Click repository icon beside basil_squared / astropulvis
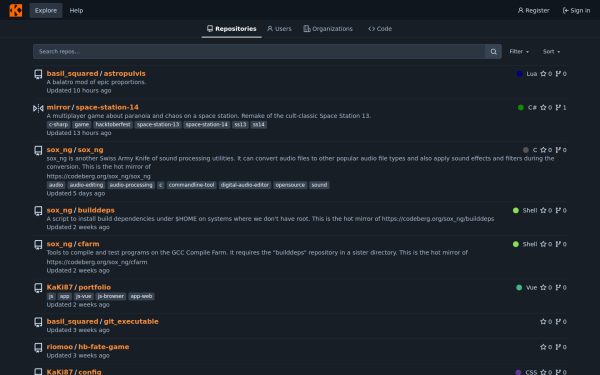Viewport: 600px width, 375px height. (x=38, y=74)
